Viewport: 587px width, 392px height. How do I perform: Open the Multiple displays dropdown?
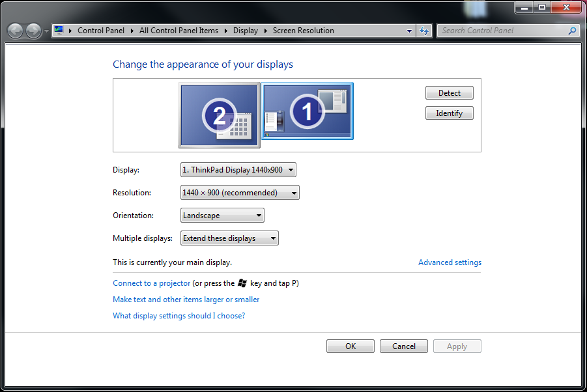[229, 238]
